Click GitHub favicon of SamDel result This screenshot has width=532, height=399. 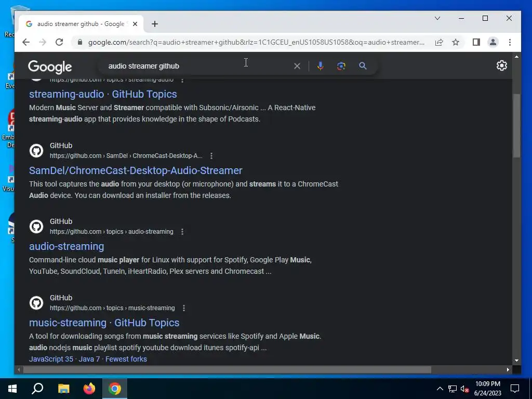pyautogui.click(x=36, y=151)
